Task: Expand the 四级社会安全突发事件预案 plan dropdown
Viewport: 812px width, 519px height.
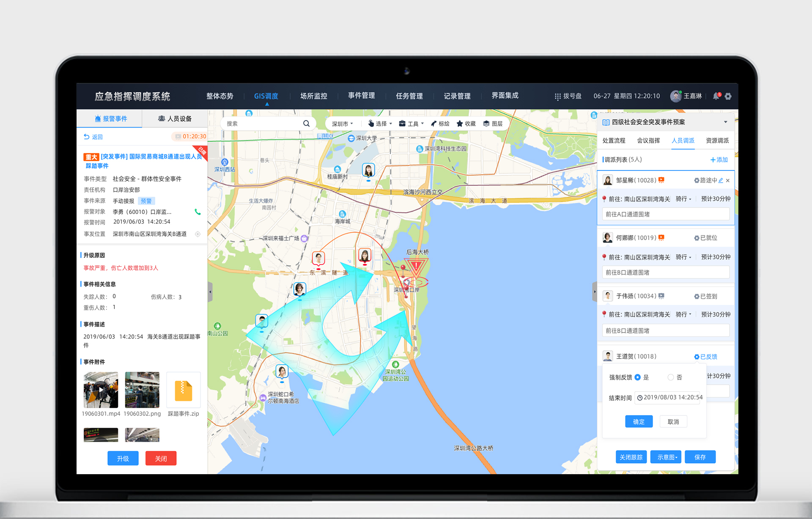Action: [726, 122]
